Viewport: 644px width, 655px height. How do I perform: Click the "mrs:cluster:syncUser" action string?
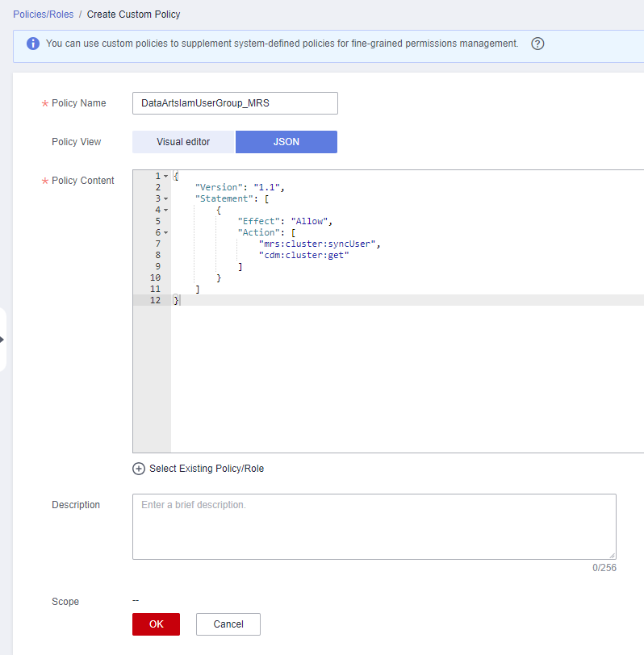click(x=317, y=244)
